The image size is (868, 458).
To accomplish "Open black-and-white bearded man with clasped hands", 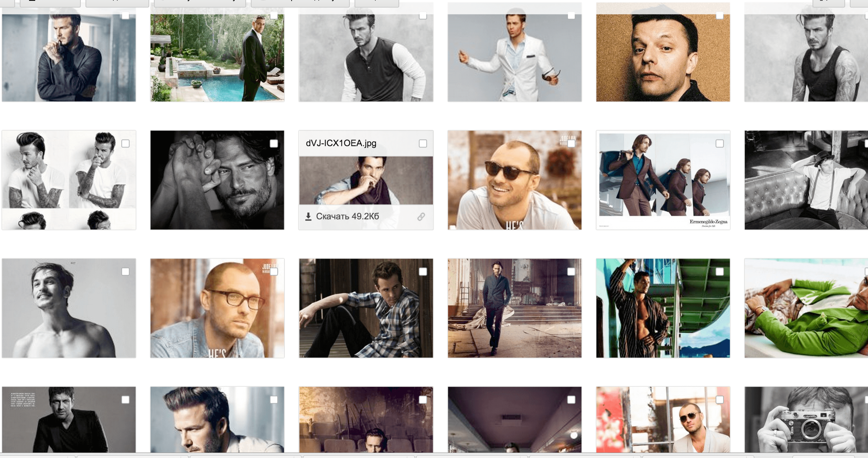I will (217, 180).
